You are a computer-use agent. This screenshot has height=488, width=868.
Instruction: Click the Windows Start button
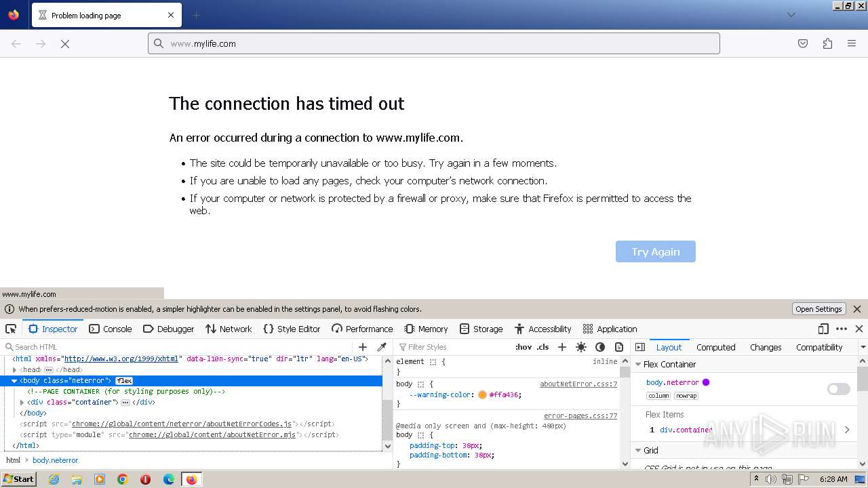coord(19,479)
